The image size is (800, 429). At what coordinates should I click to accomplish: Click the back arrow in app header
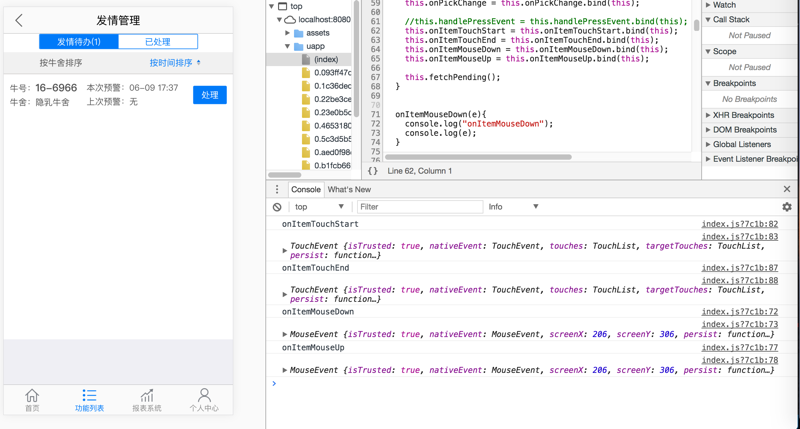tap(19, 20)
